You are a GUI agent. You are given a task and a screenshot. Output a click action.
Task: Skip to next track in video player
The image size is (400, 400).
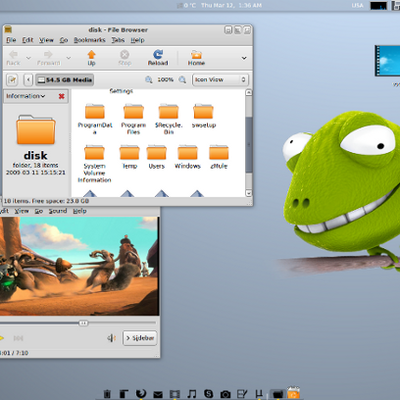click(x=18, y=338)
